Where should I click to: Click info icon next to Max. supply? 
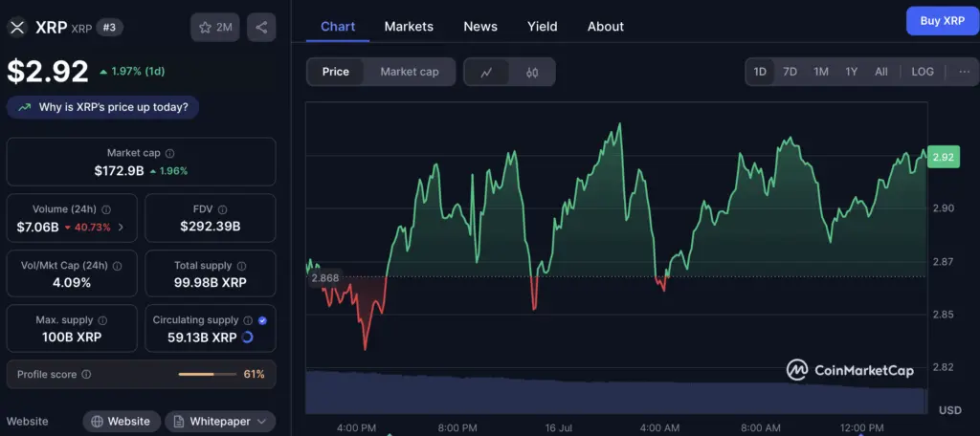tap(102, 320)
